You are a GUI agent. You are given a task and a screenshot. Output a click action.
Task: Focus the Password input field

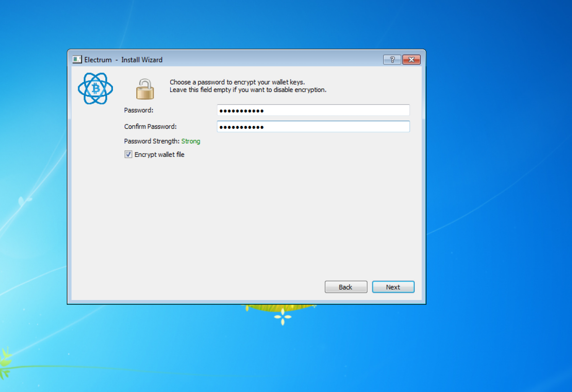point(313,111)
